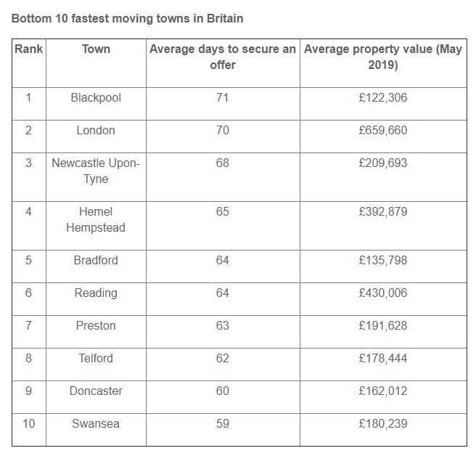Select the Telford town cell
The image size is (476, 456).
96,358
